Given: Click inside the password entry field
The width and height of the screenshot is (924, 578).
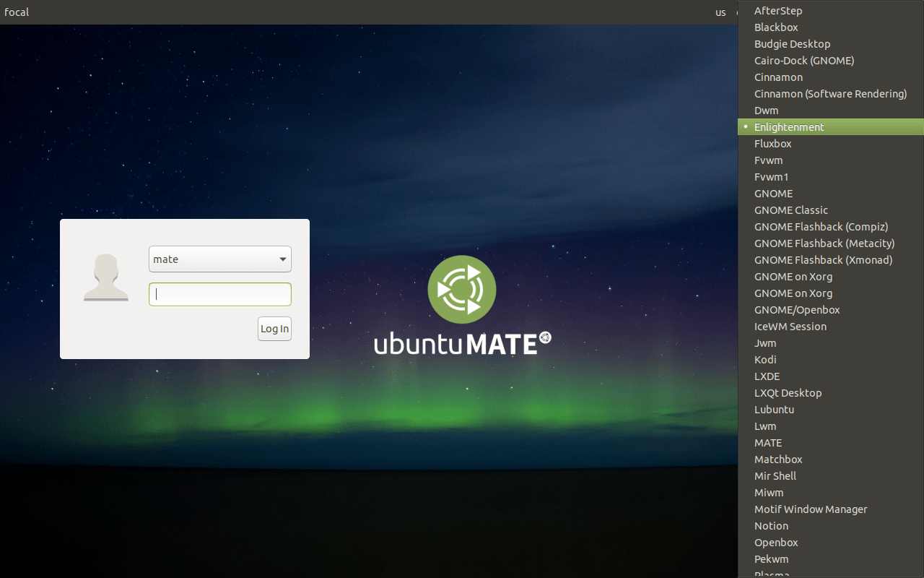Looking at the screenshot, I should 219,294.
